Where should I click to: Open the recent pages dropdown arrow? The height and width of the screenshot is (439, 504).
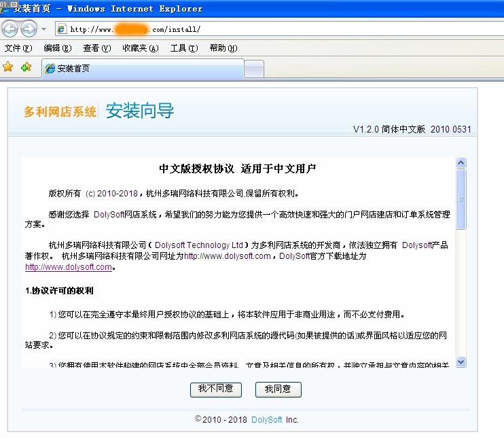click(x=43, y=29)
